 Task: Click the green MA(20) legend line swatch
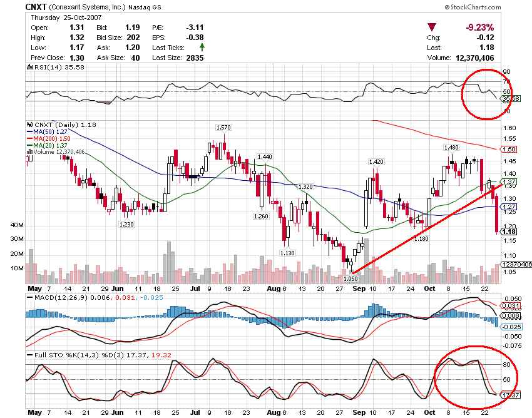[x=30, y=146]
